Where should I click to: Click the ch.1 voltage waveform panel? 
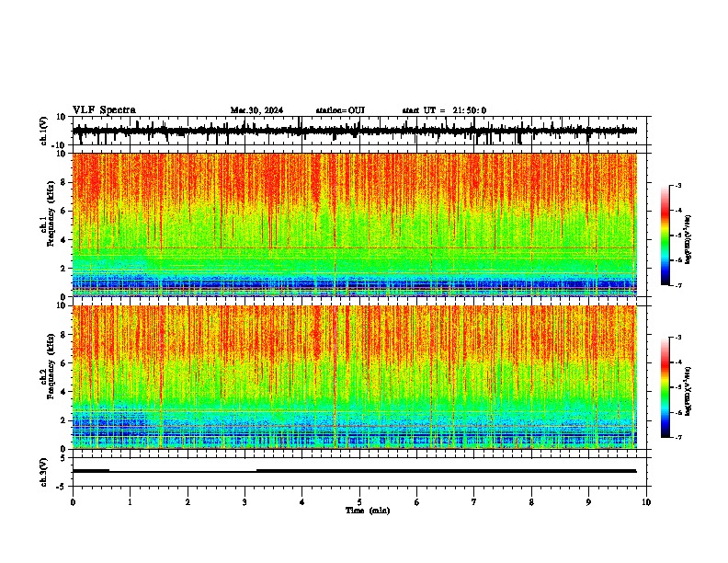coord(358,131)
